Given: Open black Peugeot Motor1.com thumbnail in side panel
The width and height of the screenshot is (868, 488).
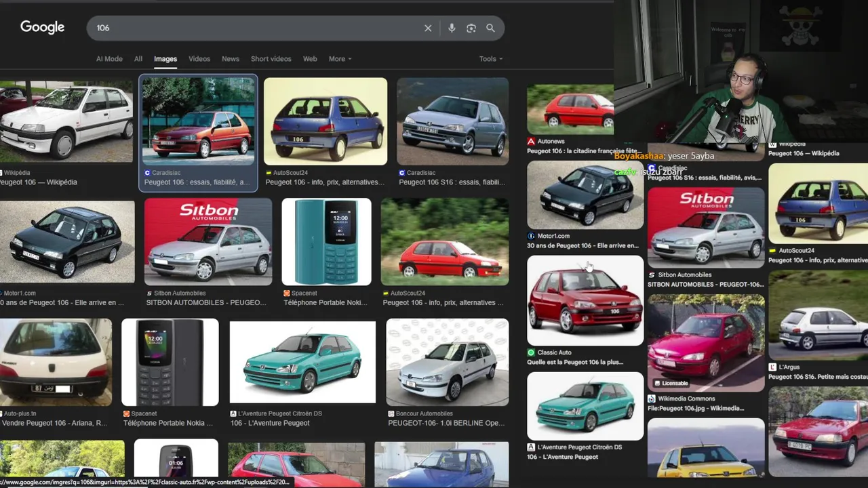Looking at the screenshot, I should pyautogui.click(x=585, y=195).
